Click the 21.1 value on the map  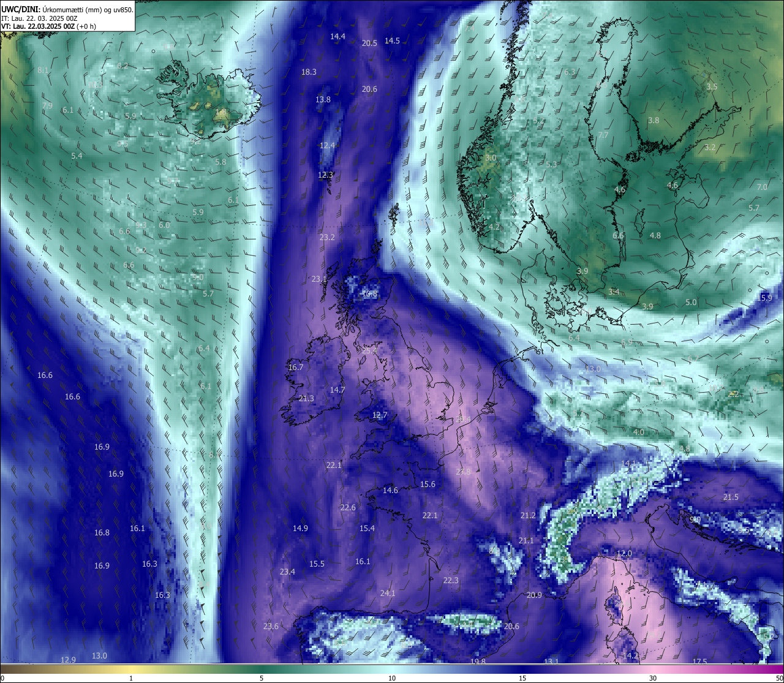526,541
